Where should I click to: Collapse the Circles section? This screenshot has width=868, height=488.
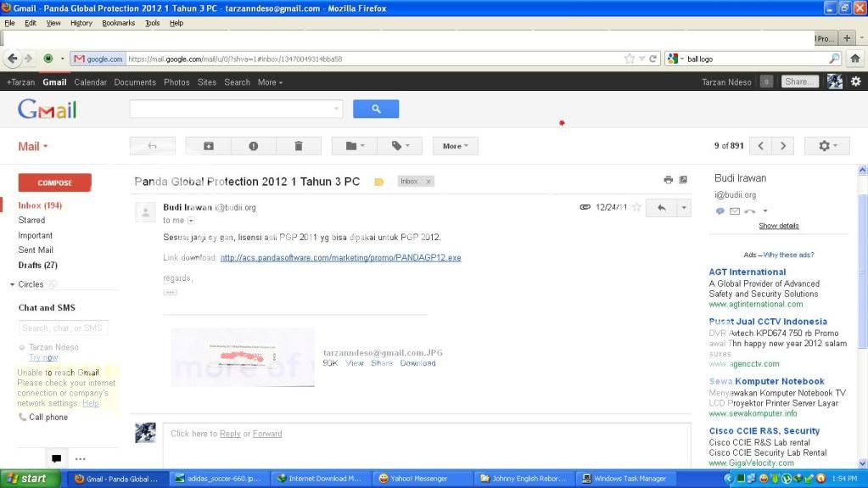coord(12,284)
